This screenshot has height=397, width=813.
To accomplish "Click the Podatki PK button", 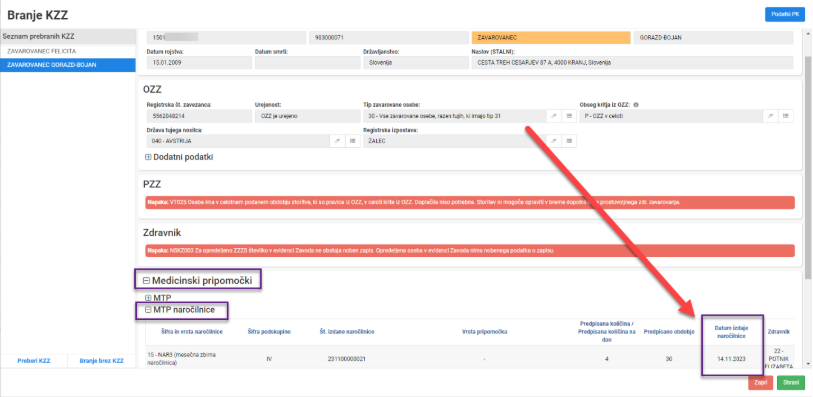I will click(x=784, y=15).
